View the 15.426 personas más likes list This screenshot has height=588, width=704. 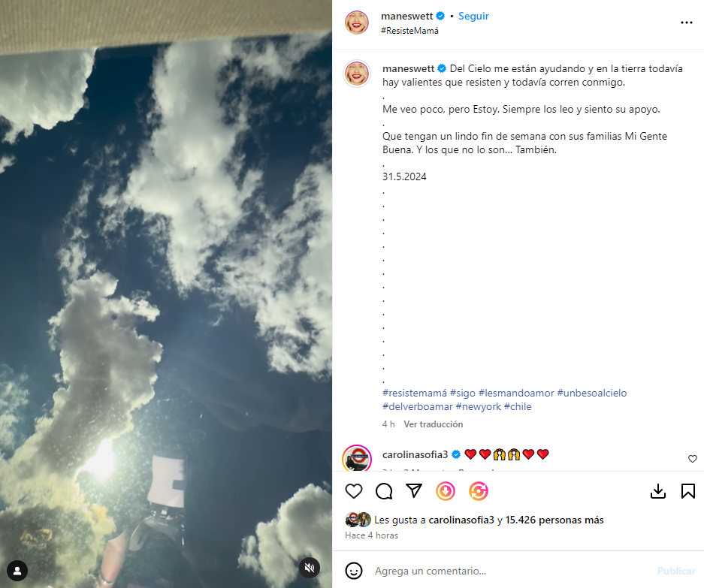(x=554, y=520)
